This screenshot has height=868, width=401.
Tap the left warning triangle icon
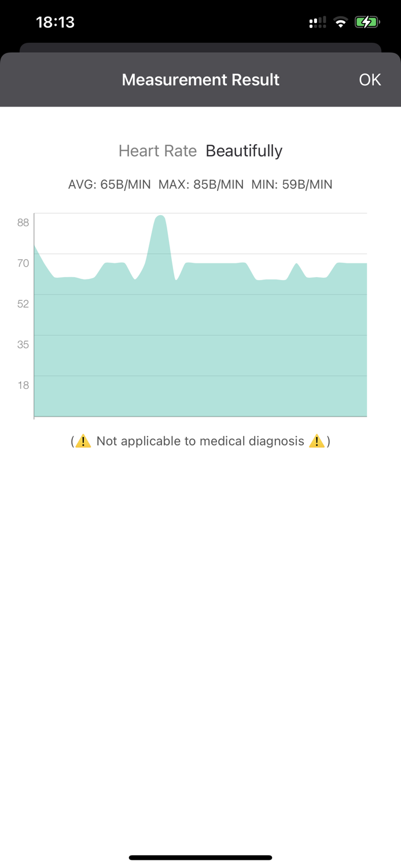pos(83,441)
